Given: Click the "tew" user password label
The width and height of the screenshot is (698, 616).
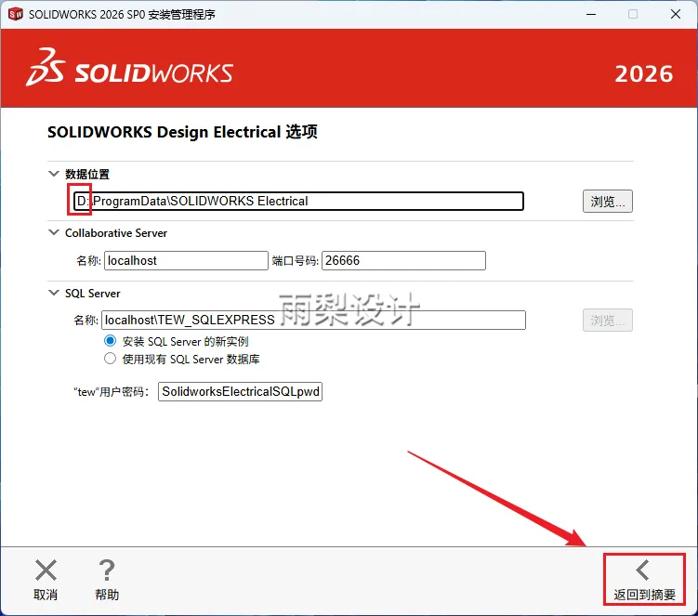Looking at the screenshot, I should 111,392.
